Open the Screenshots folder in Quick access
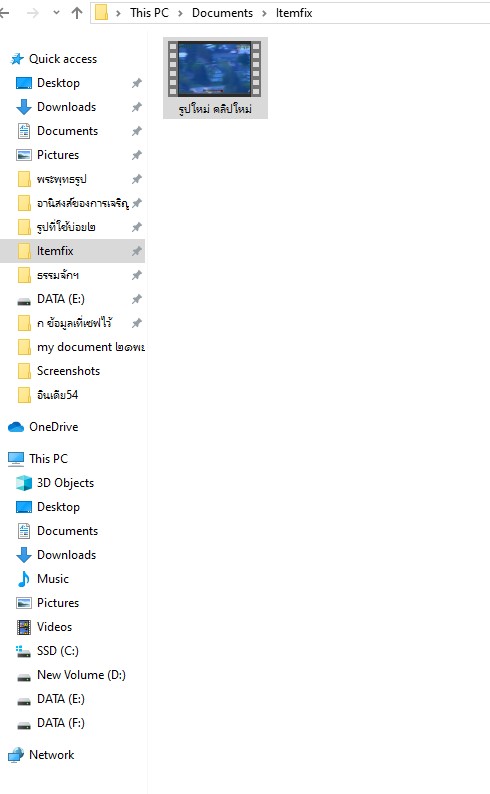The width and height of the screenshot is (490, 794). click(x=68, y=371)
